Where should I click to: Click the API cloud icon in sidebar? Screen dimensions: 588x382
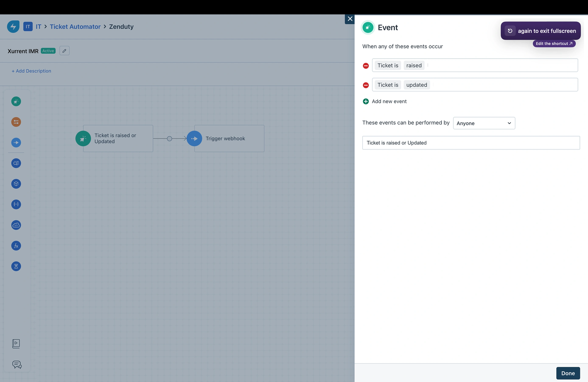16,225
